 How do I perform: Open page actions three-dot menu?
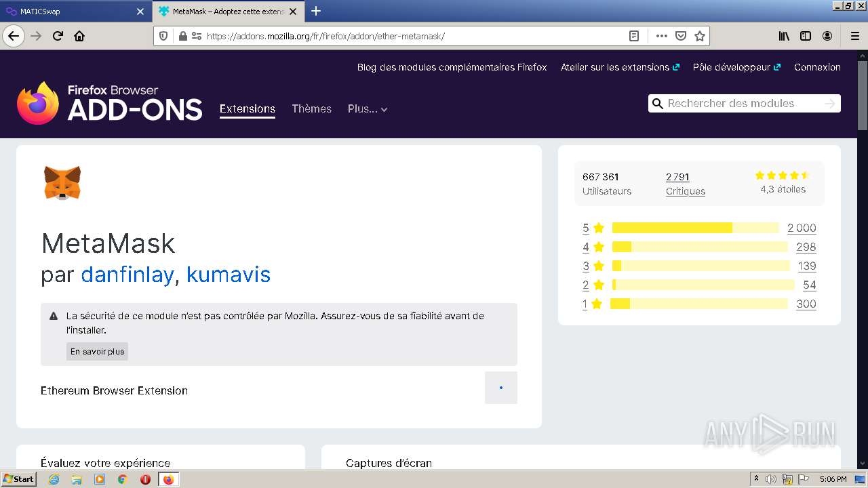point(662,36)
